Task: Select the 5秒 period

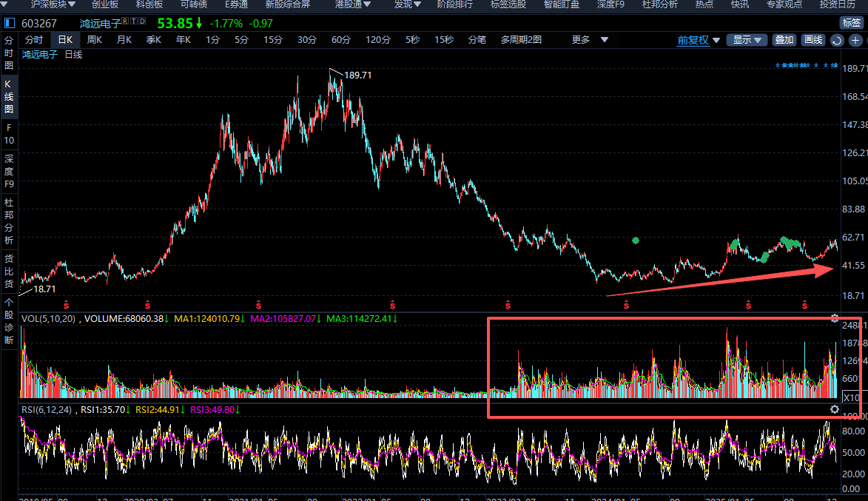Action: pos(412,40)
